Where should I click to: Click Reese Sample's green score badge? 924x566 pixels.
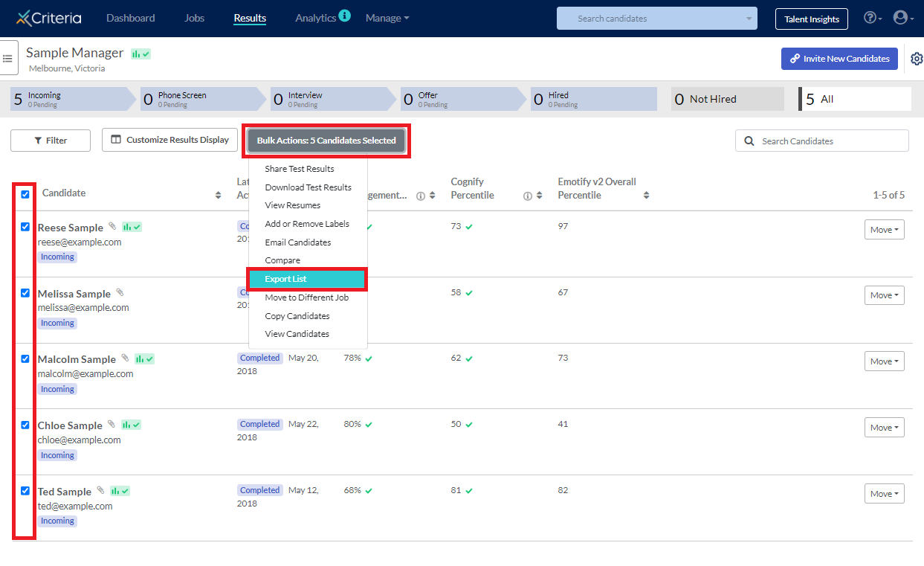tap(132, 227)
